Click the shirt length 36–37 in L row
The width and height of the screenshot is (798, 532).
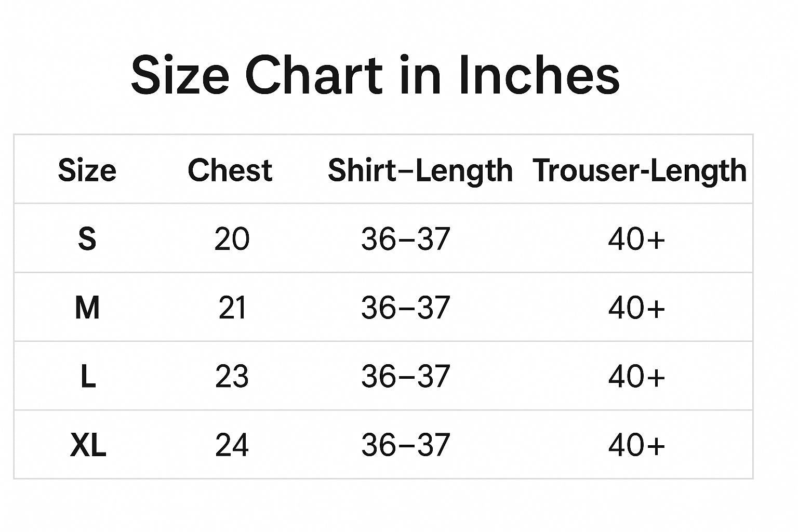point(405,376)
